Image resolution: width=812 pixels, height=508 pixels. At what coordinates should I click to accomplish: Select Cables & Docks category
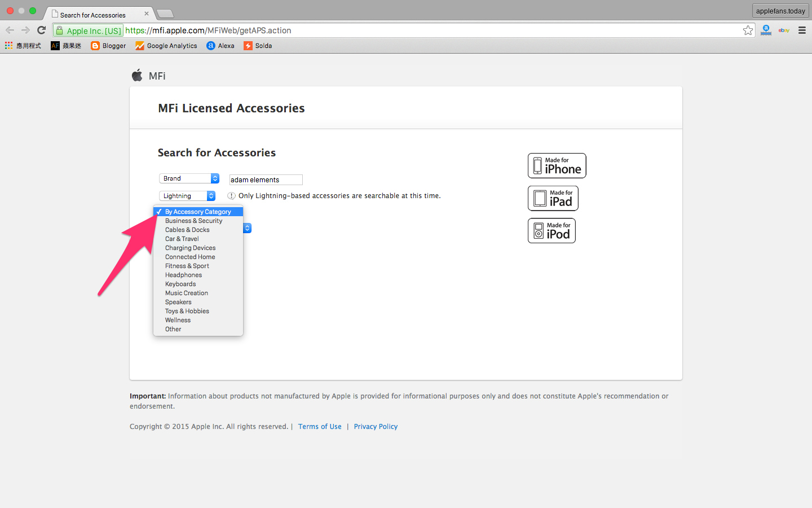198,230
